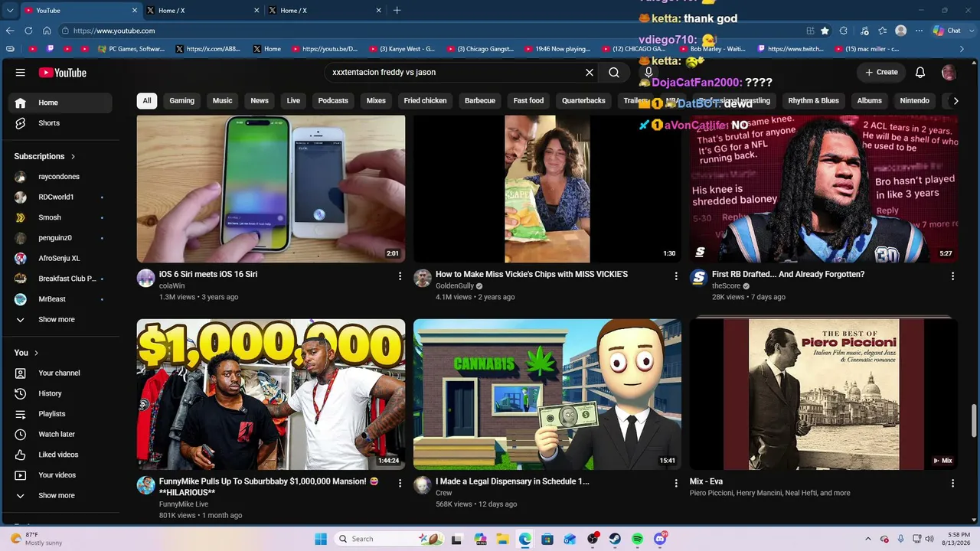Viewport: 980px width, 551px height.
Task: Select the Rhythm & Blues filter chip
Action: 814,101
